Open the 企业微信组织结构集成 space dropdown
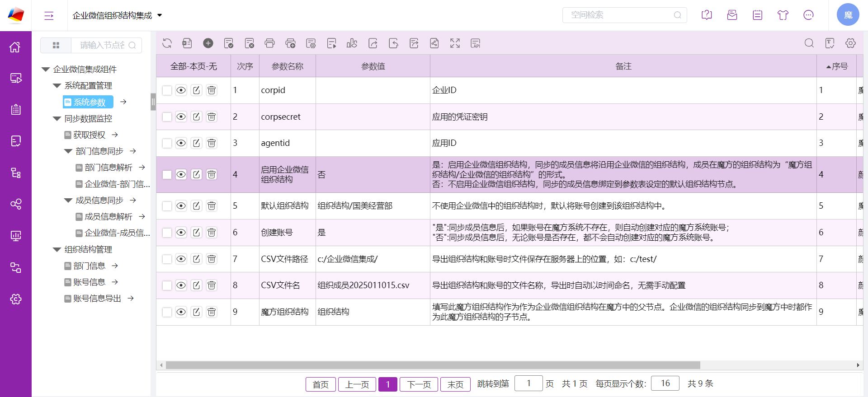868x397 pixels. click(160, 15)
